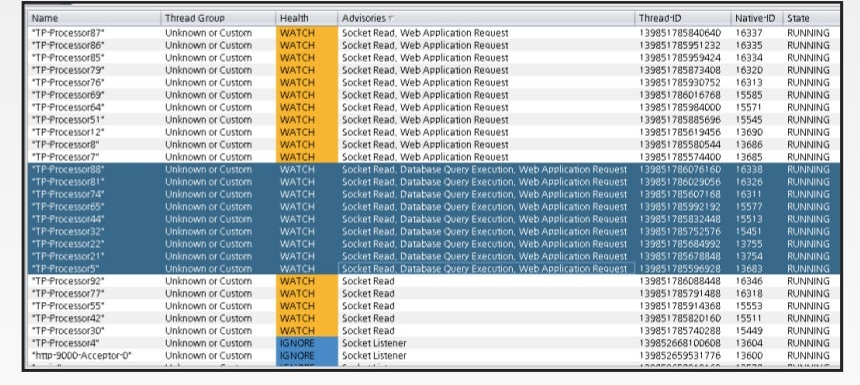Viewport: 860px width, 385px height.
Task: Click Native-ID 16338
Action: tap(749, 169)
